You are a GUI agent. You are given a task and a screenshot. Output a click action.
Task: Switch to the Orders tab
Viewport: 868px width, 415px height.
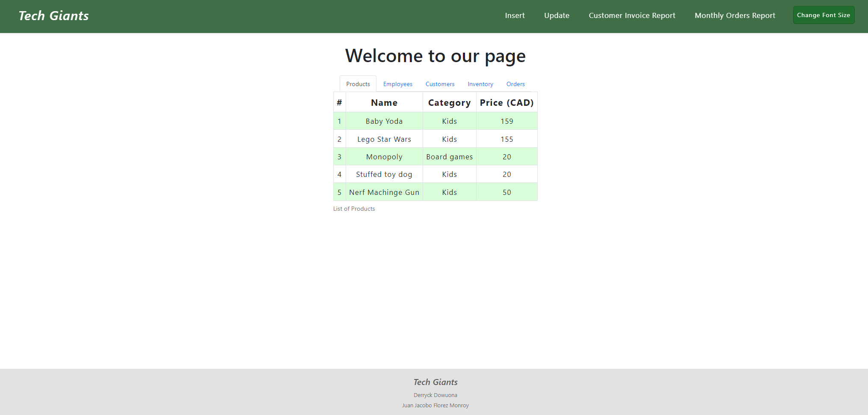(515, 84)
